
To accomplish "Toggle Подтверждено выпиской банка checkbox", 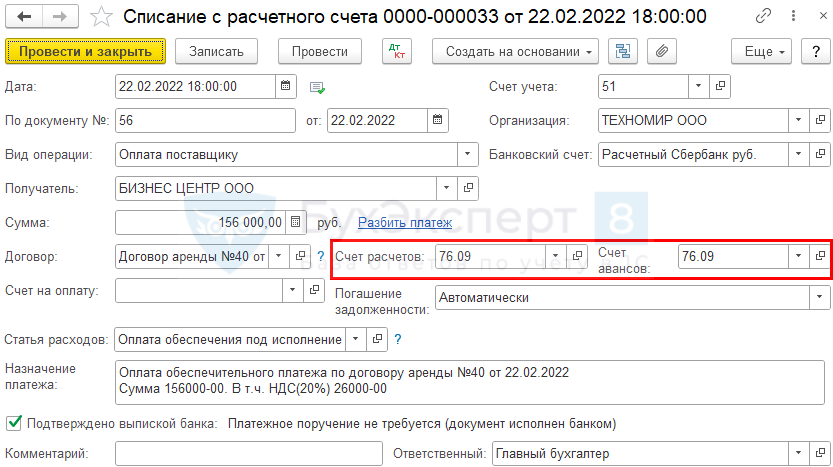I will (14, 423).
